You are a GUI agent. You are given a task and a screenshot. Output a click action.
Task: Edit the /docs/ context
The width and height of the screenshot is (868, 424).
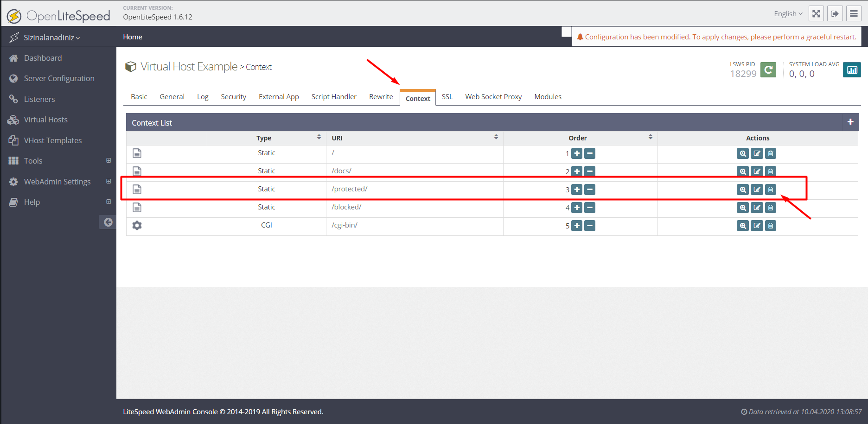tap(757, 171)
